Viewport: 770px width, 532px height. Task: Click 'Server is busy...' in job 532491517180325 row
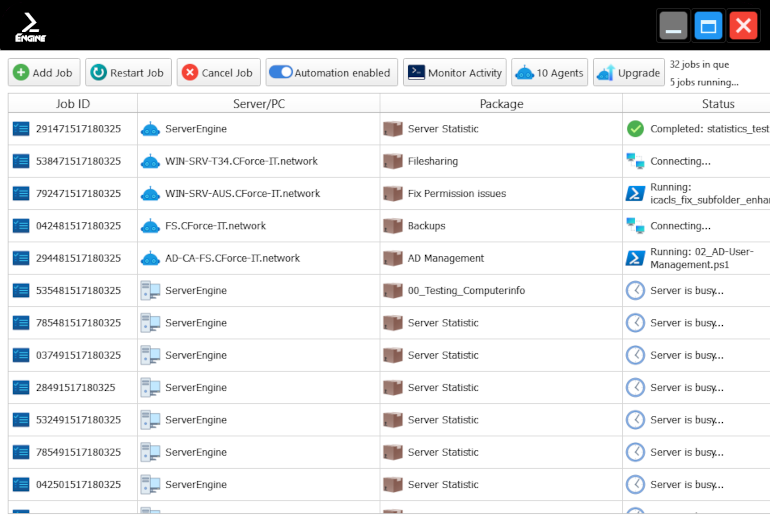pos(687,420)
